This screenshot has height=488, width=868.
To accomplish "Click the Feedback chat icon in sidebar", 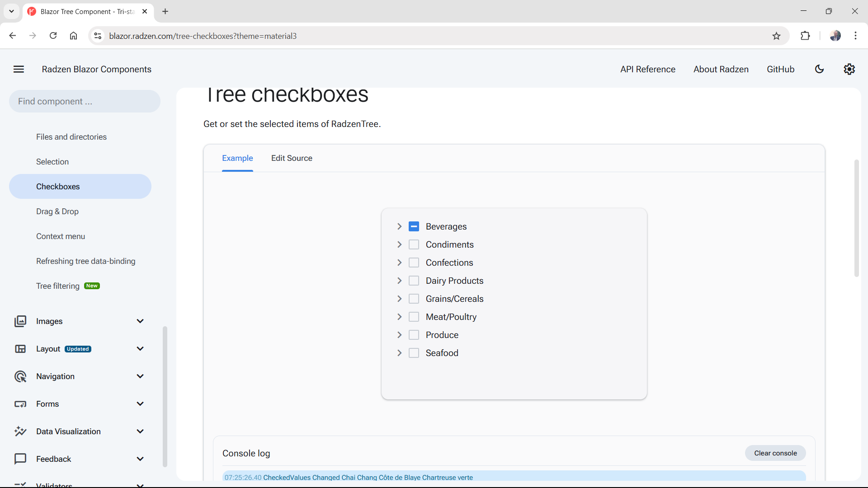I will [21, 459].
